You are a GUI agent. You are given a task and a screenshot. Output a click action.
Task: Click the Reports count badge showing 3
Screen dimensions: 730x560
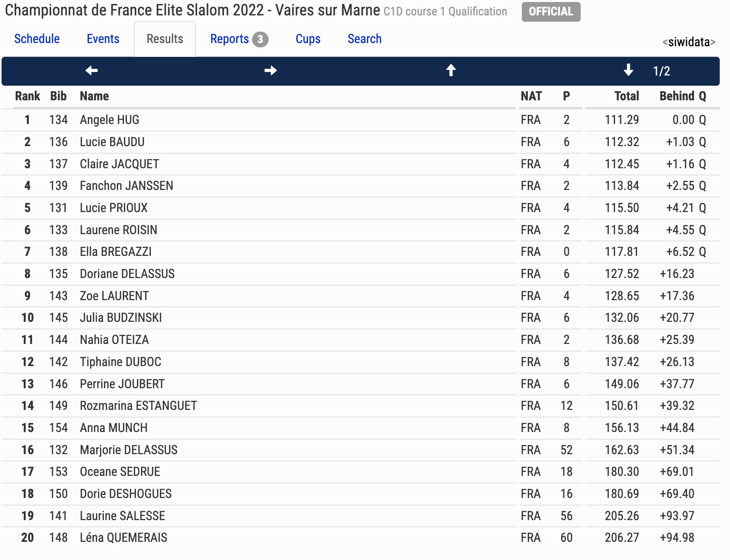pos(260,39)
